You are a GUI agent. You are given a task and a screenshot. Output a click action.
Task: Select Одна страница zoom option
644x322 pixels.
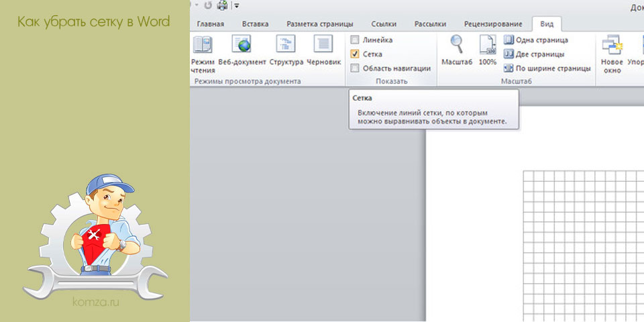click(536, 40)
